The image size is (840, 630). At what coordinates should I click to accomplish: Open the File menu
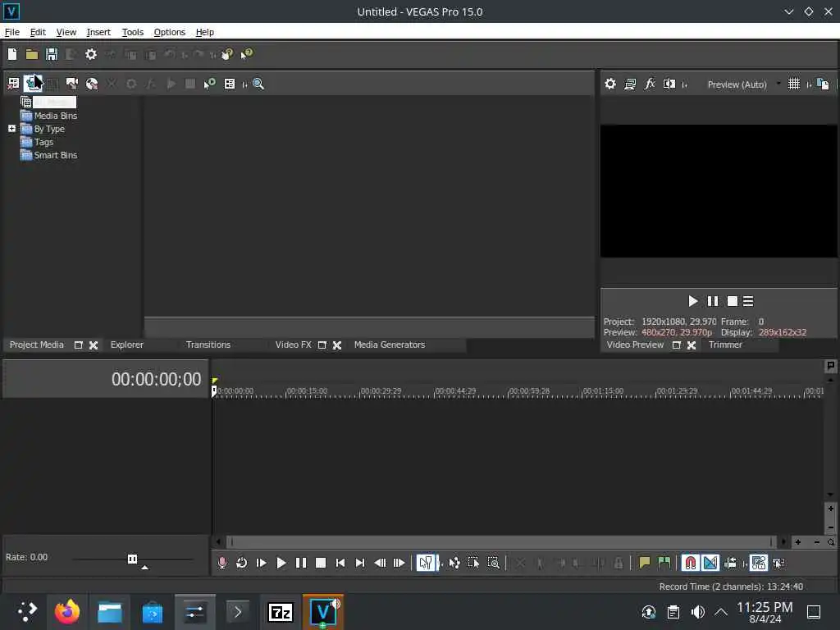coord(11,32)
